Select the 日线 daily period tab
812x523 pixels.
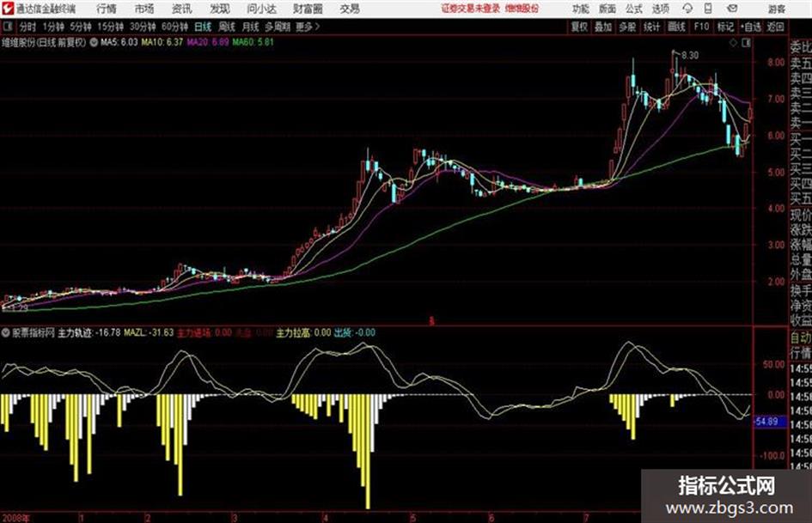(203, 27)
